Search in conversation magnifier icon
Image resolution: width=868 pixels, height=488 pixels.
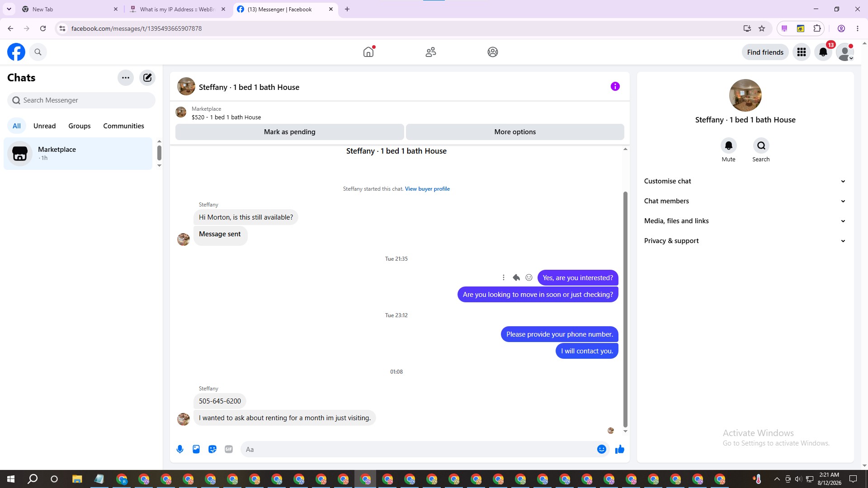[x=761, y=145]
